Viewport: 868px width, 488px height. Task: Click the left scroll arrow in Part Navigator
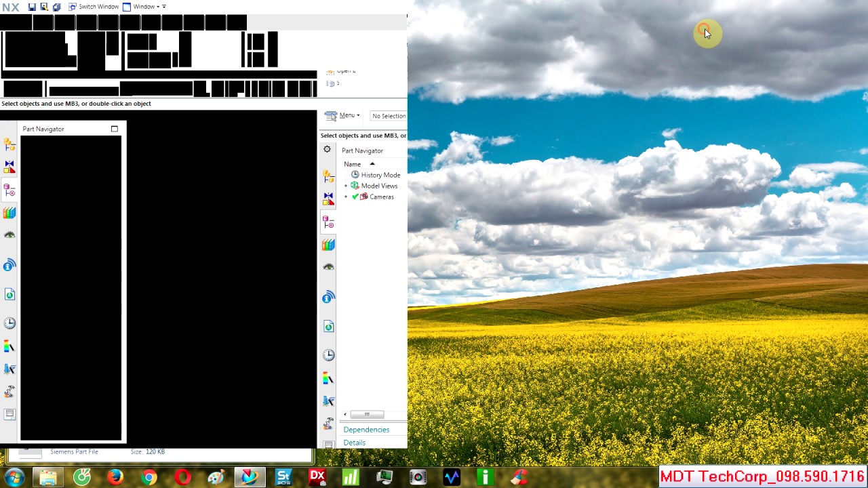point(345,414)
